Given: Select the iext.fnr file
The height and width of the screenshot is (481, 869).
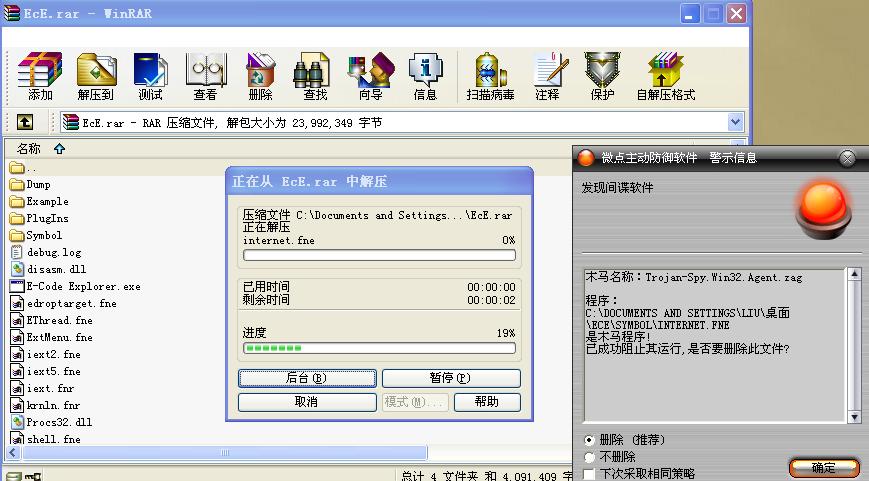Looking at the screenshot, I should coord(42,388).
